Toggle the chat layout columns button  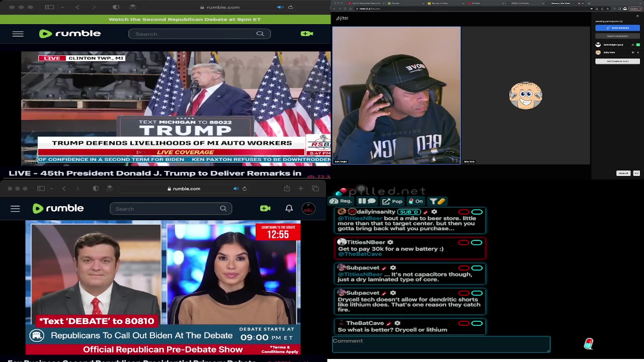click(x=367, y=201)
